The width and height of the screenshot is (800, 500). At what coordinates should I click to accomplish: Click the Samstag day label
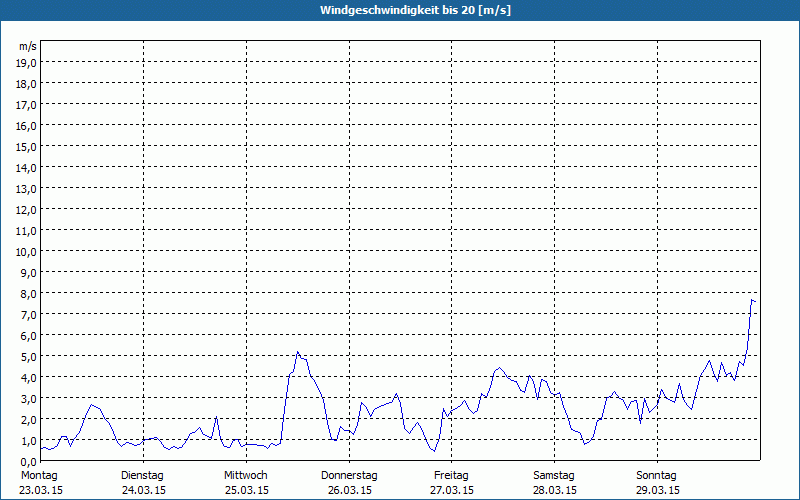(x=554, y=476)
